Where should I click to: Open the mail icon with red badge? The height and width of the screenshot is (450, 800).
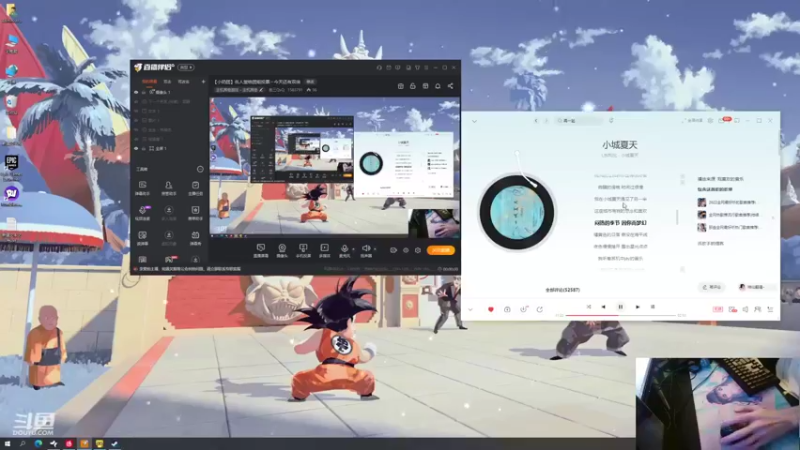pyautogui.click(x=722, y=121)
